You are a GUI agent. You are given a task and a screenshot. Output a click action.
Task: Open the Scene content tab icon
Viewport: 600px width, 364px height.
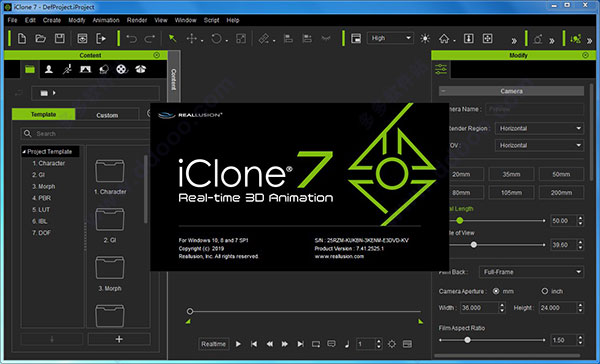point(85,69)
